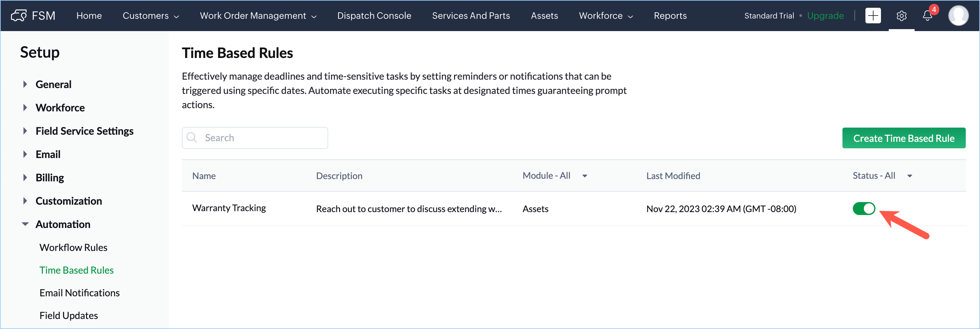Open the Module - All filter dropdown

tap(585, 176)
